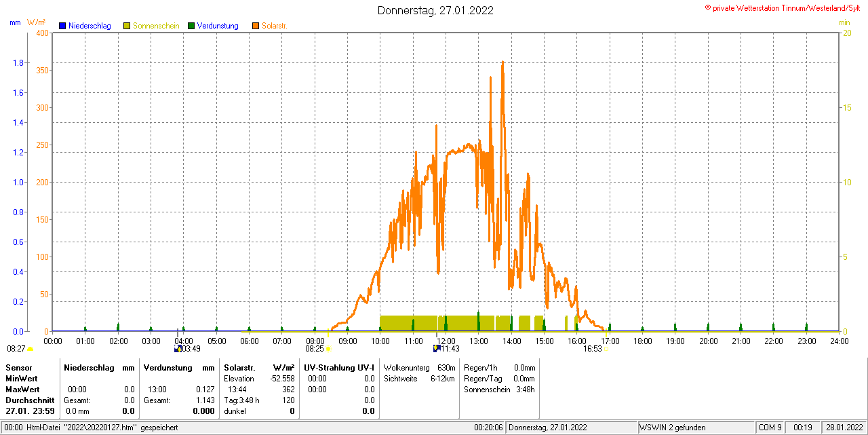Click the 06:00 label on the time axis

tap(249, 341)
